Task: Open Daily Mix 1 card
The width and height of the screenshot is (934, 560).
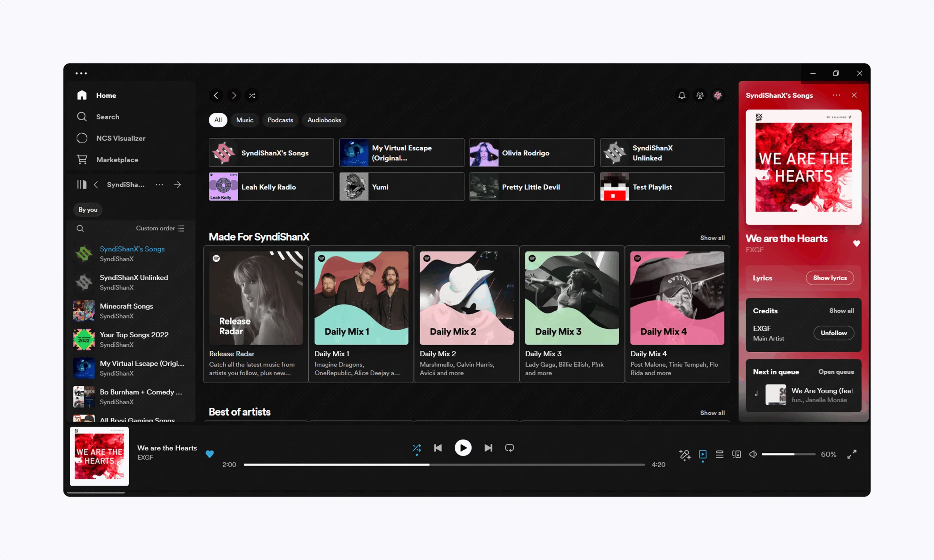Action: pyautogui.click(x=361, y=314)
